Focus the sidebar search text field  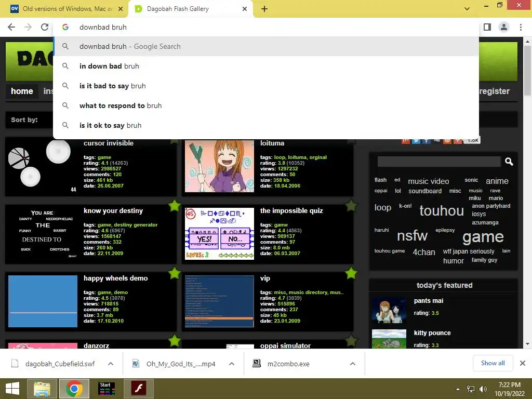pos(439,162)
